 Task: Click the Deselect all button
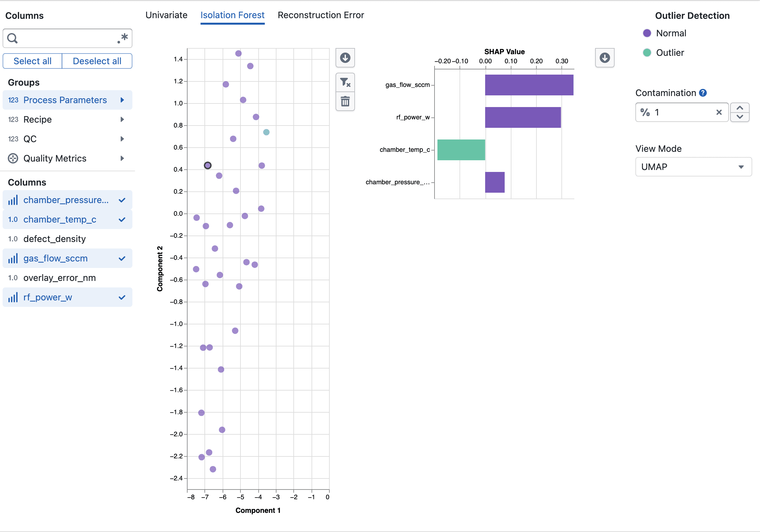[x=97, y=61]
